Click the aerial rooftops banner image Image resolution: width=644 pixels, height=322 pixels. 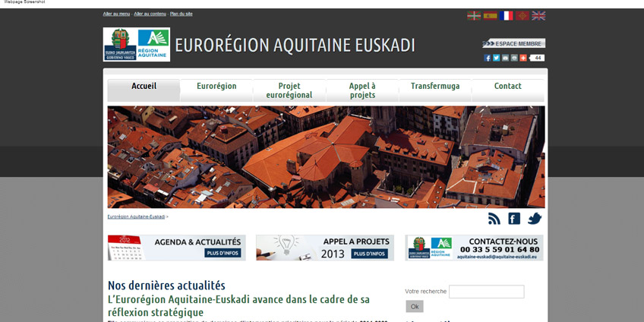[x=326, y=157]
